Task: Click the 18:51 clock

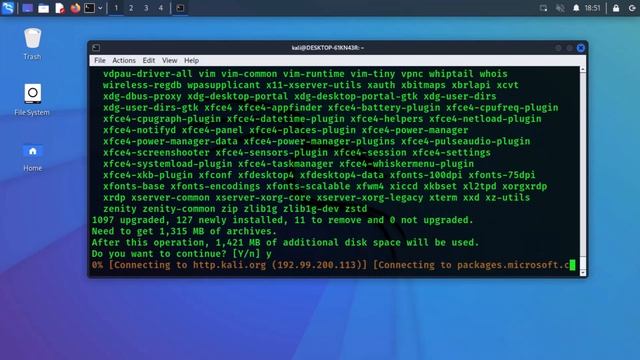Action: (593, 8)
